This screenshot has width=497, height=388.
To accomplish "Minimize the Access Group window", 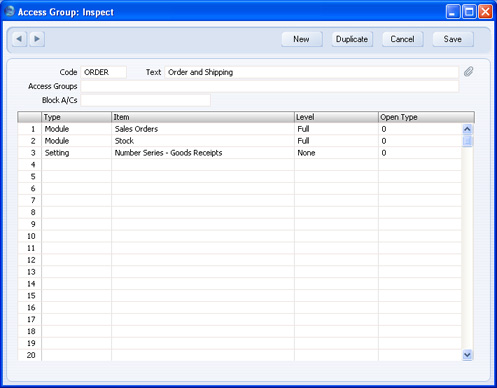I will (x=453, y=12).
